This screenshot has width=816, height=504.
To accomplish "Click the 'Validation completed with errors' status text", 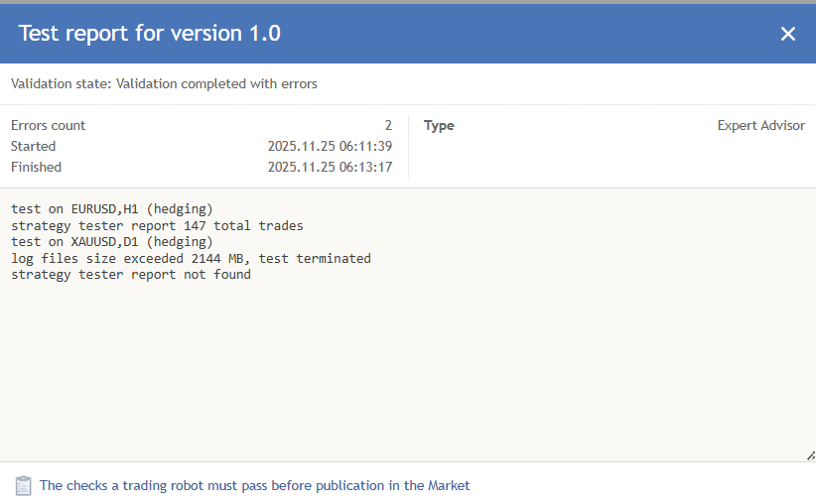I will (216, 84).
